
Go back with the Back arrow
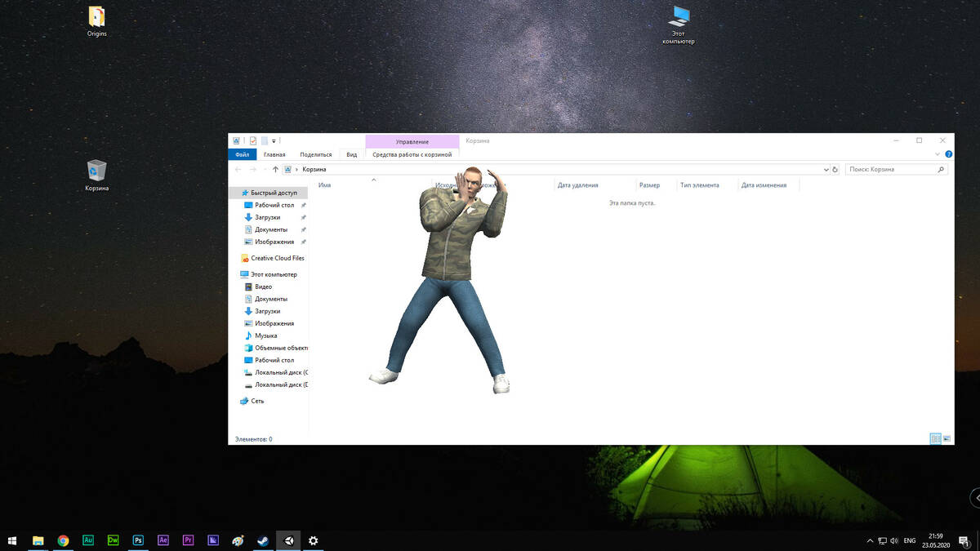coord(238,169)
